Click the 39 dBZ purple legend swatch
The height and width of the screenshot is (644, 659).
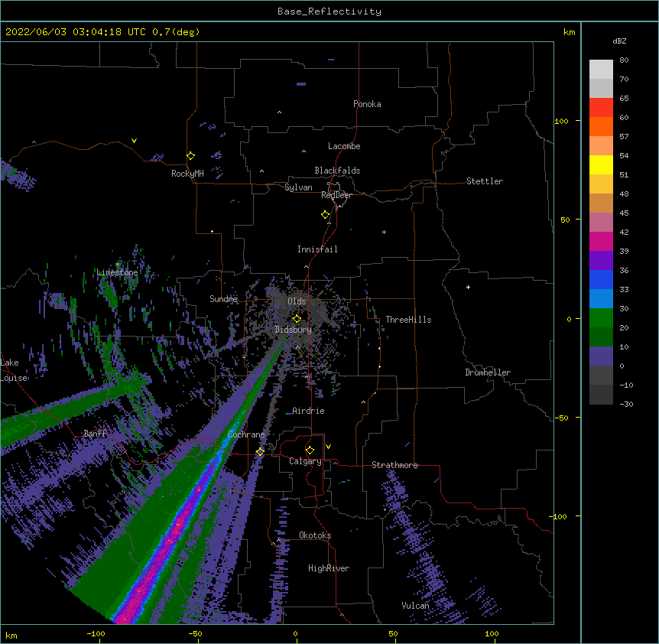pyautogui.click(x=601, y=260)
